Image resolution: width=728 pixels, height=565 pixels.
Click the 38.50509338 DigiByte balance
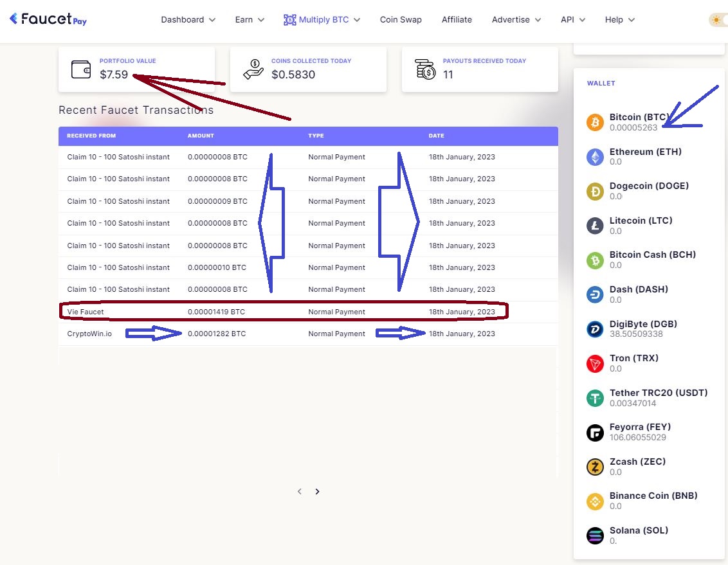tap(636, 334)
